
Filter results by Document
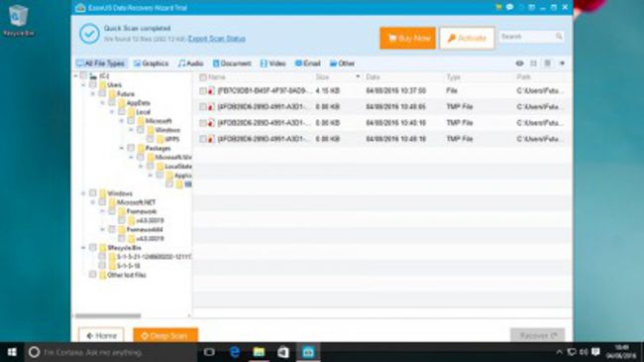click(x=232, y=63)
